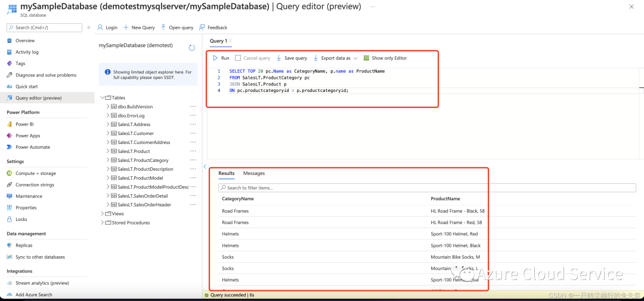
Task: Toggle the Cancel query checkbox
Action: pyautogui.click(x=238, y=59)
